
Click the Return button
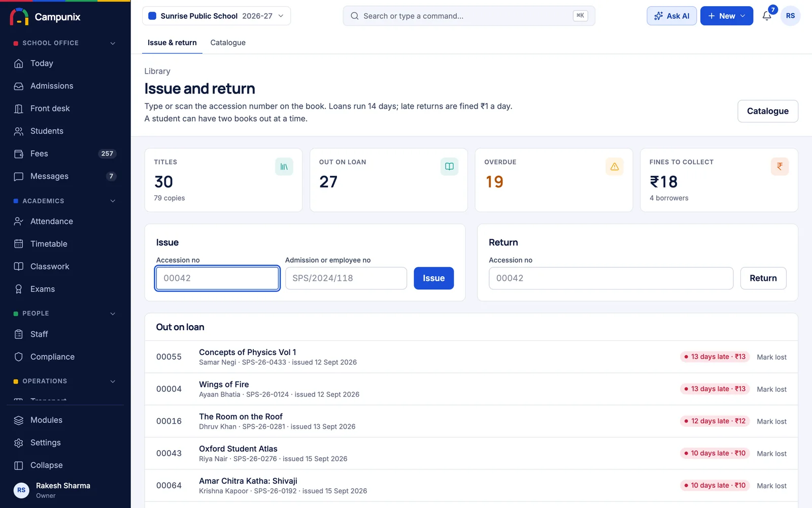click(x=763, y=278)
